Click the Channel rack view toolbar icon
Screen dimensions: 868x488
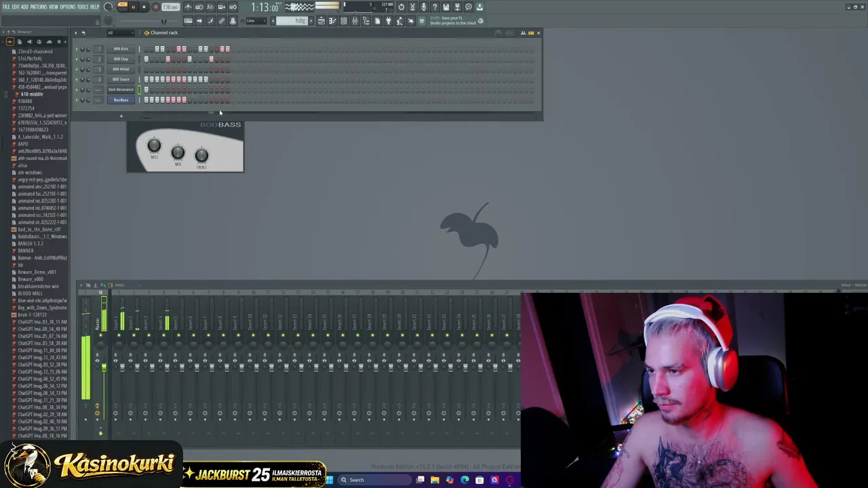(344, 21)
